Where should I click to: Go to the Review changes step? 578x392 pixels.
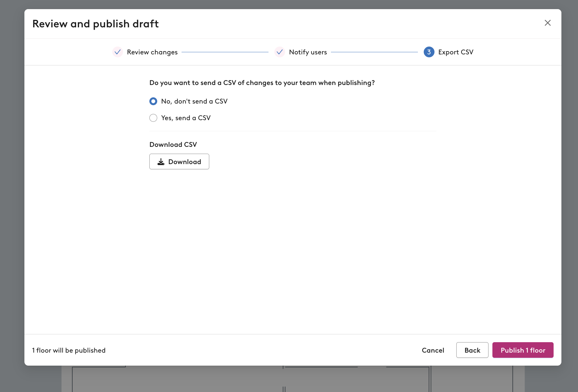coord(152,52)
